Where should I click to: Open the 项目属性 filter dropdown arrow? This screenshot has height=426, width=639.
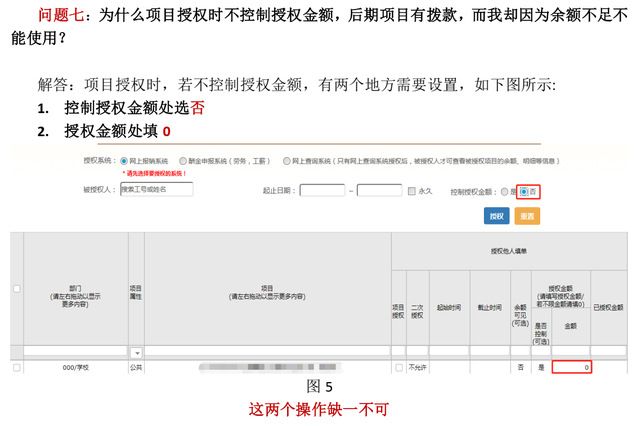tap(136, 352)
